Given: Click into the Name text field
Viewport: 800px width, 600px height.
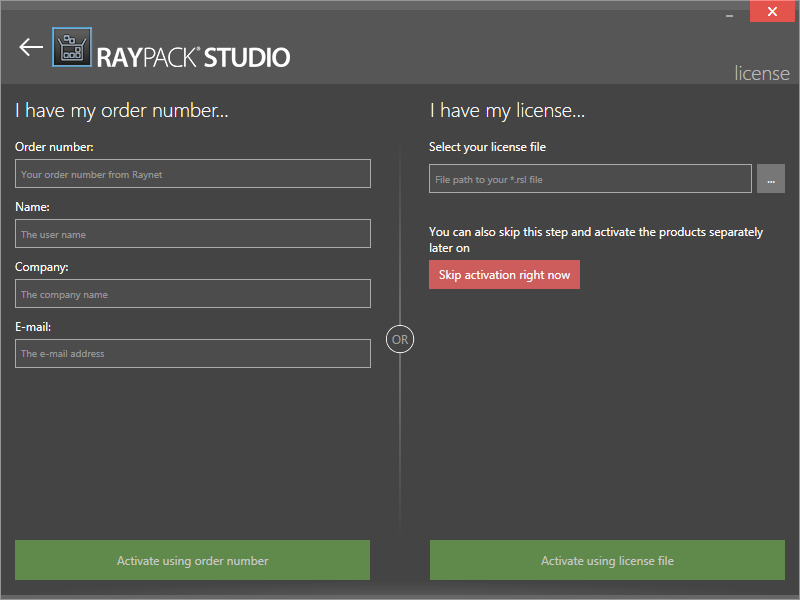Looking at the screenshot, I should 193,234.
